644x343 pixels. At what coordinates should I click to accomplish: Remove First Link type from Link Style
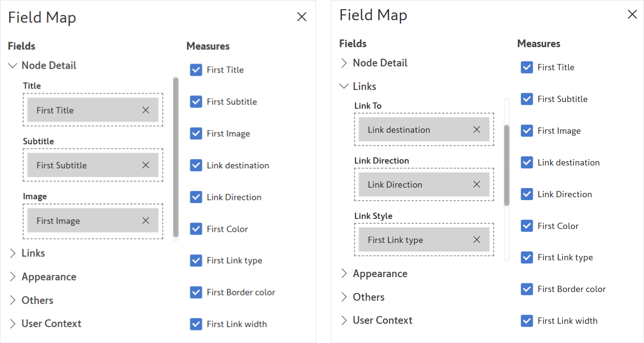pyautogui.click(x=476, y=240)
